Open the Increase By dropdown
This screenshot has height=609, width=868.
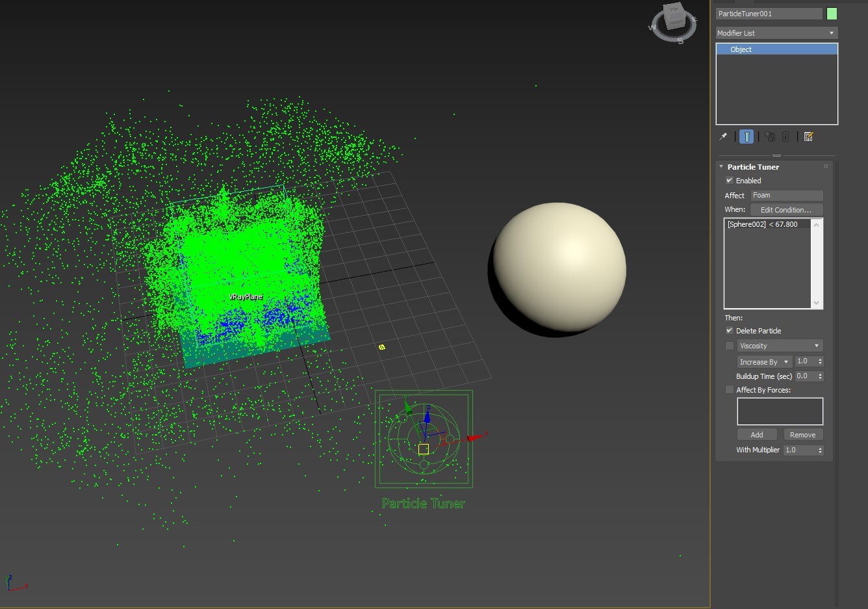[764, 362]
